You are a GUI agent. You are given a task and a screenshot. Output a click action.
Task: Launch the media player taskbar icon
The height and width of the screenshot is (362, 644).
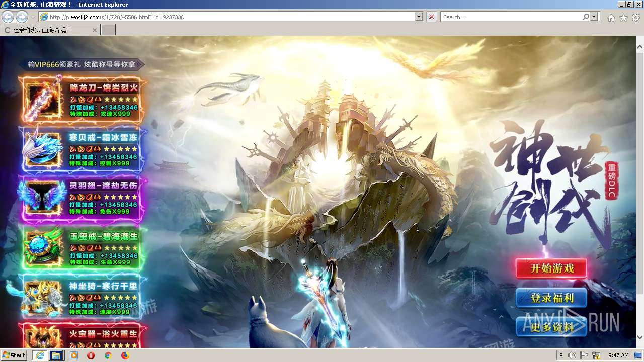click(x=74, y=355)
